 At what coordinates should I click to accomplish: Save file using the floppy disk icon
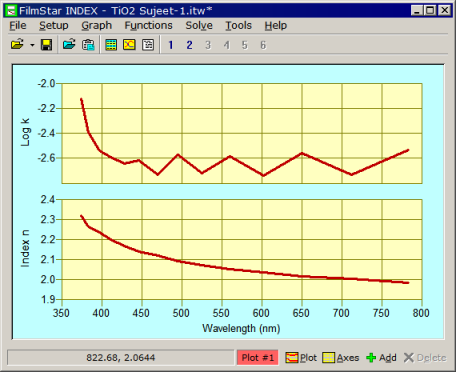[x=46, y=45]
